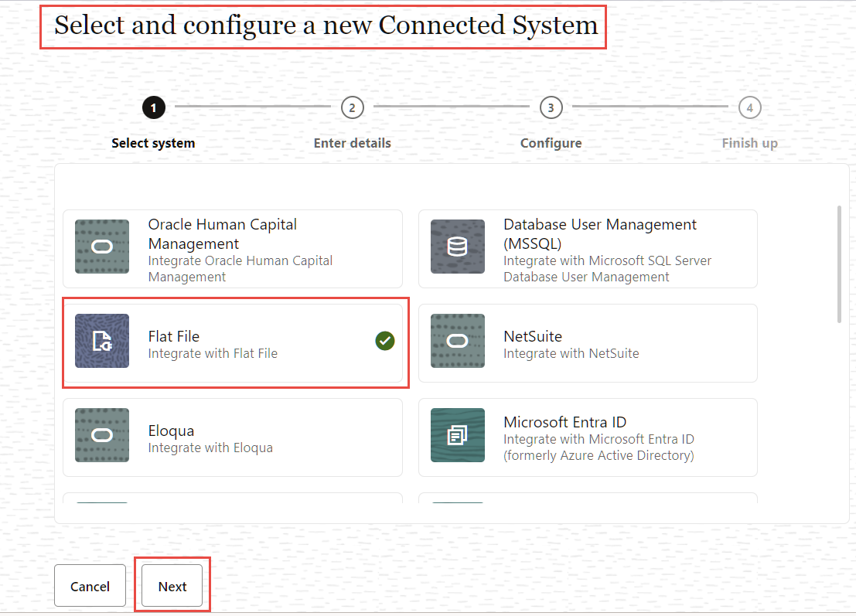856x616 pixels.
Task: Open the Finish up step label
Action: tap(749, 143)
